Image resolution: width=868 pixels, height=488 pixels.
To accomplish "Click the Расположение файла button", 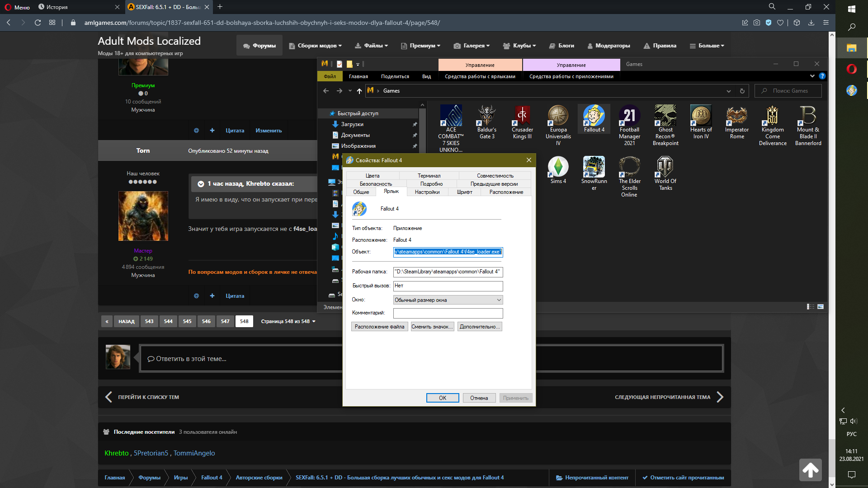I will [379, 327].
